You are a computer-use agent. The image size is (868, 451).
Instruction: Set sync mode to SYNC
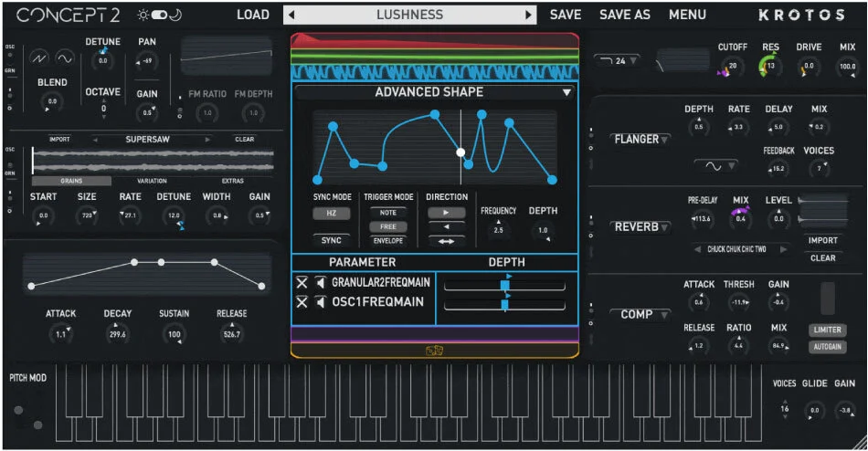coord(331,240)
